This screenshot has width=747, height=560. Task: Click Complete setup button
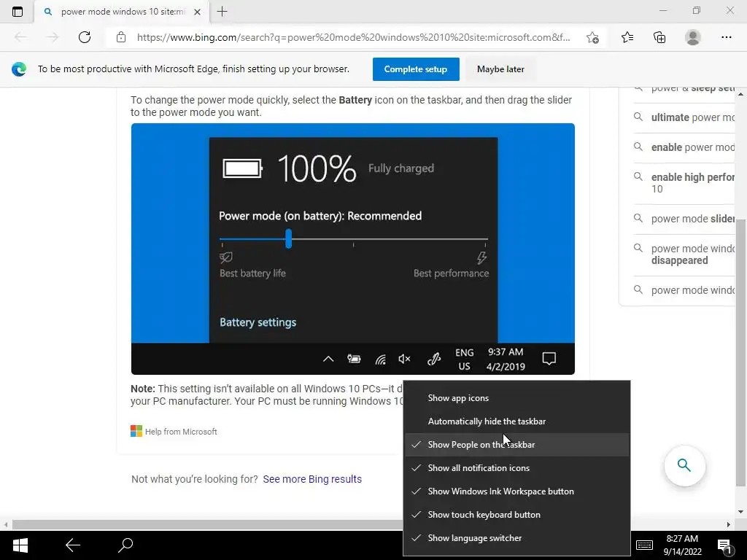416,69
